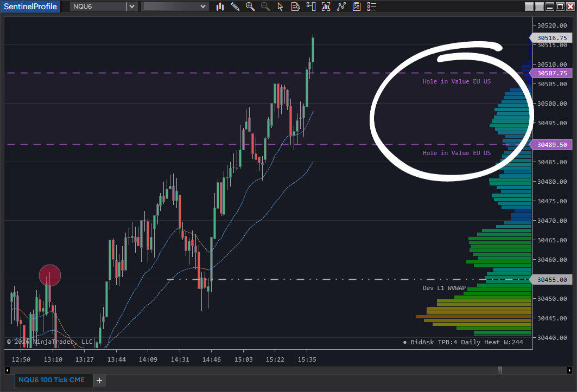Open the properties list icon
Viewport: 577px width, 392px height.
372,7
